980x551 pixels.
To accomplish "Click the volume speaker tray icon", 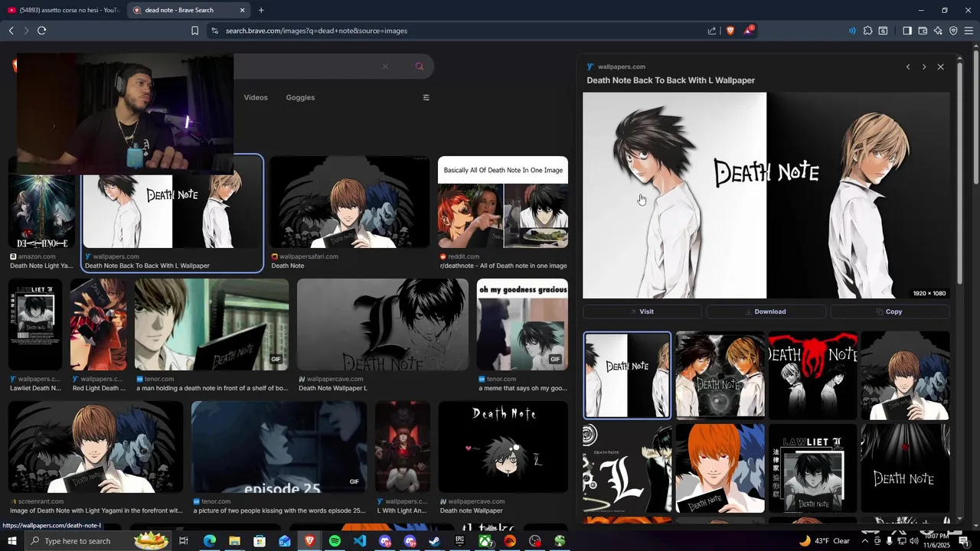I will (913, 541).
